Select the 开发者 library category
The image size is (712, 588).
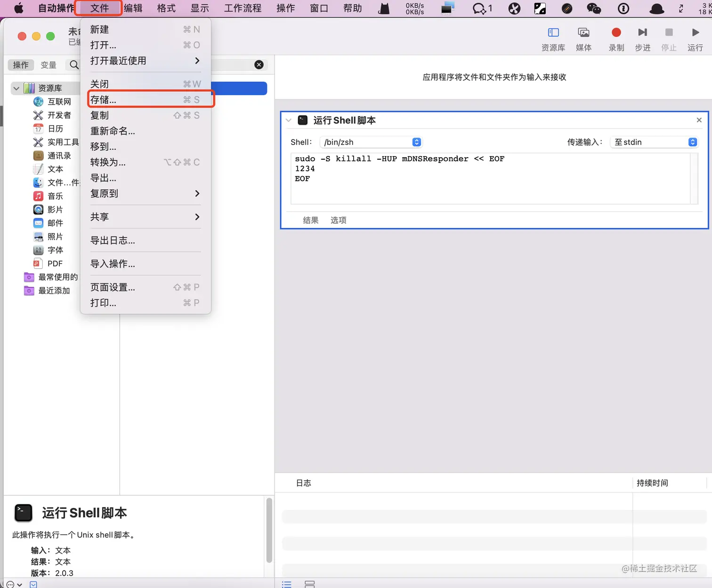pos(52,115)
